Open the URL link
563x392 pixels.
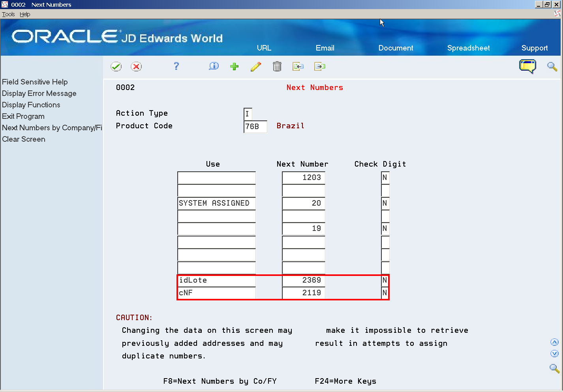(264, 48)
